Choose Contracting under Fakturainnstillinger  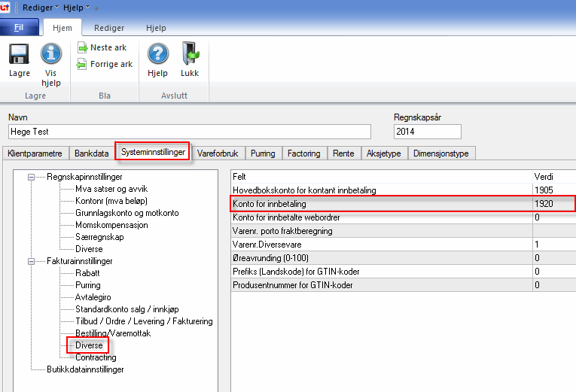(x=96, y=357)
